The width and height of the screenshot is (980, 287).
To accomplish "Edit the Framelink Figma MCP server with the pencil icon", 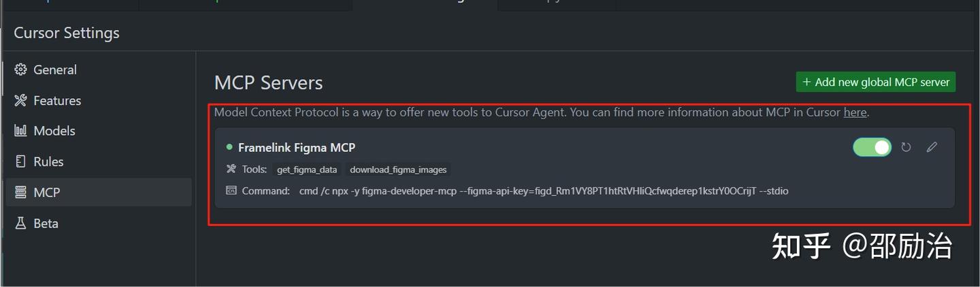I will click(932, 147).
